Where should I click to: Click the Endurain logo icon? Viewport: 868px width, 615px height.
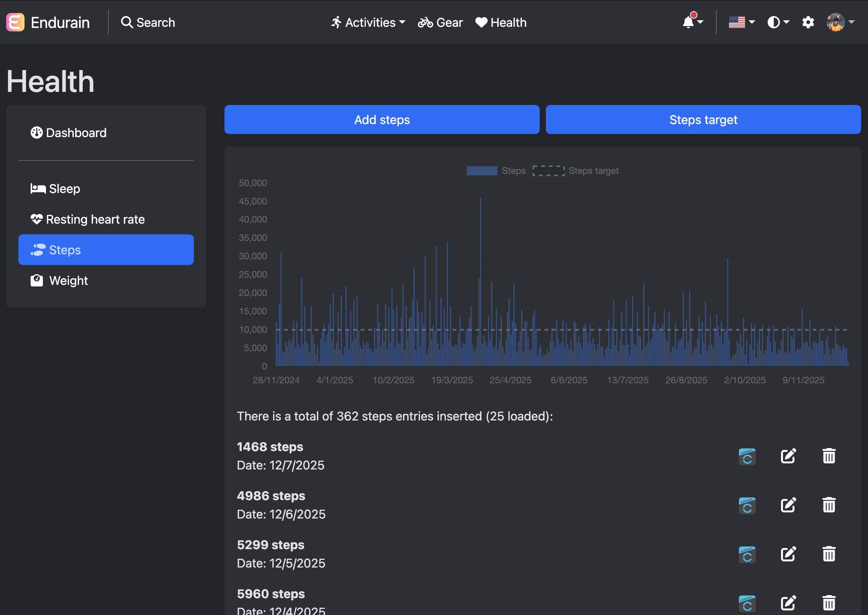15,22
